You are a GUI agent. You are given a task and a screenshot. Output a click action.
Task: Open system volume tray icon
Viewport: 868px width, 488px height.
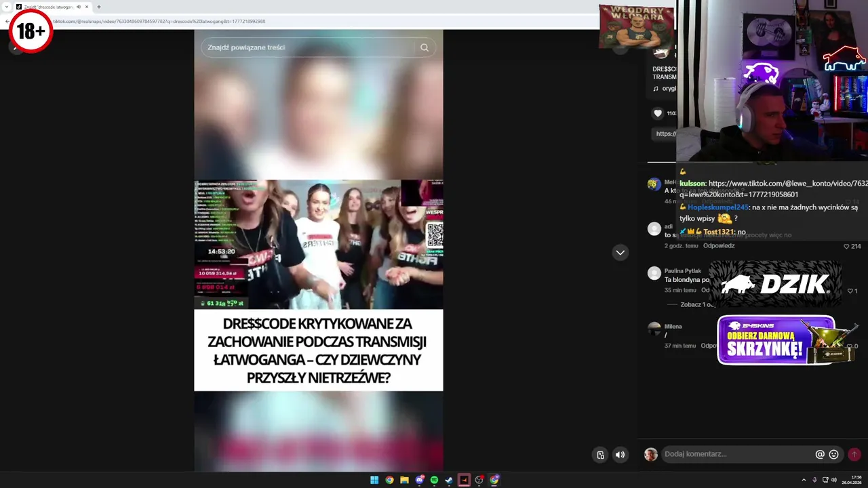click(833, 480)
